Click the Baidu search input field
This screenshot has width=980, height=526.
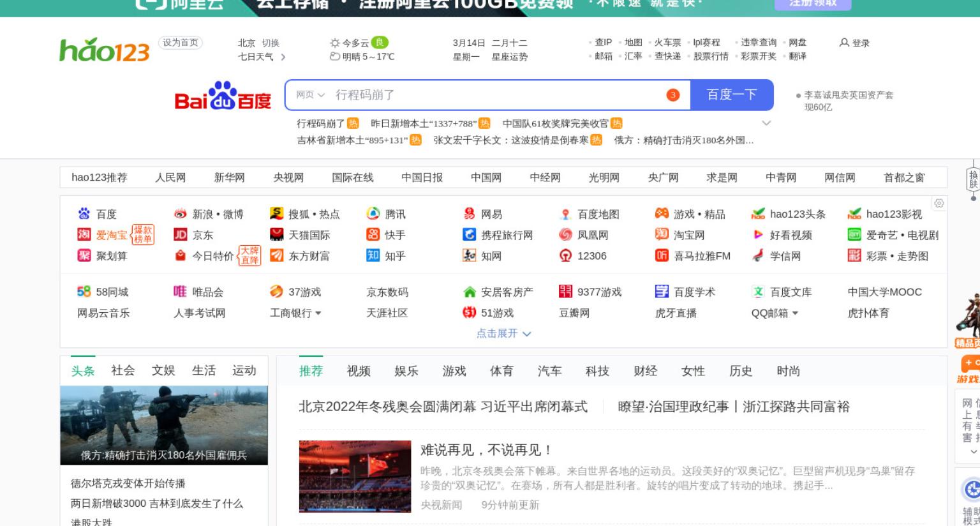click(x=487, y=95)
